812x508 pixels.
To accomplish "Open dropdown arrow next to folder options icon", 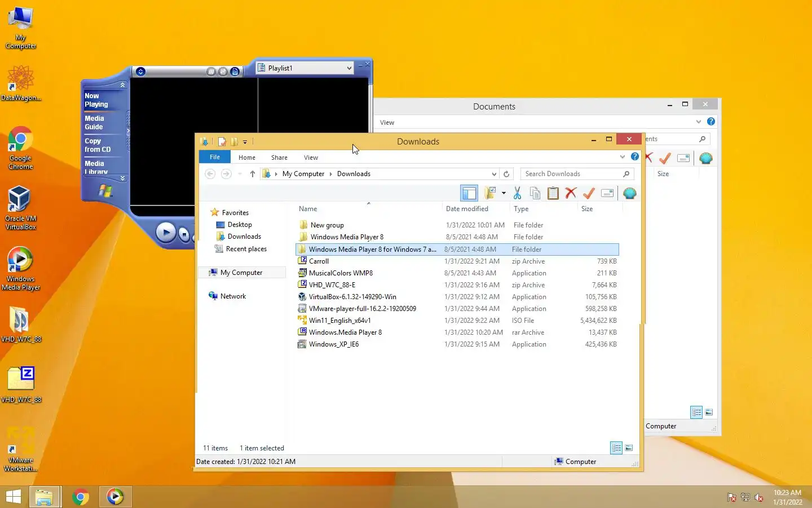I will (x=504, y=193).
